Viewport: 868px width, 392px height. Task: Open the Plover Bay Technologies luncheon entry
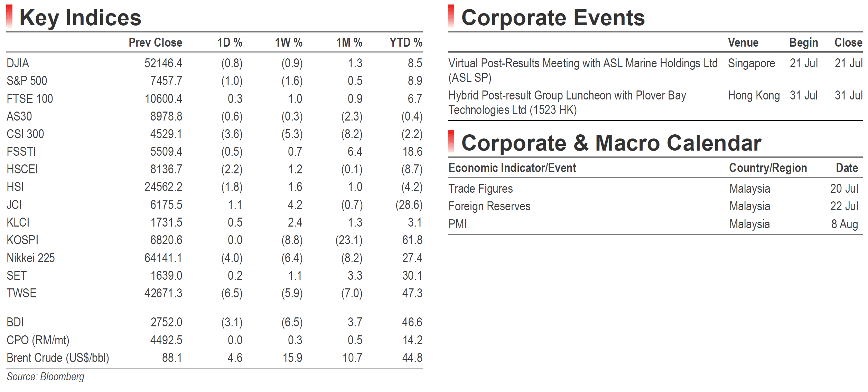567,103
